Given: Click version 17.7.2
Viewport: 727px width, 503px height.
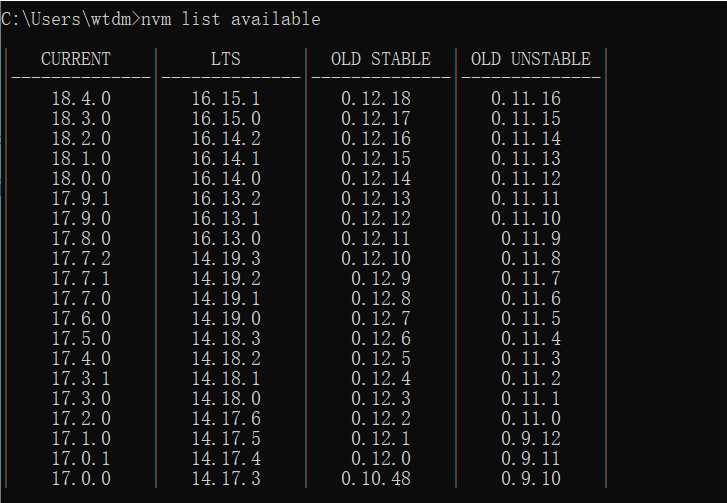Looking at the screenshot, I should click(x=81, y=258).
